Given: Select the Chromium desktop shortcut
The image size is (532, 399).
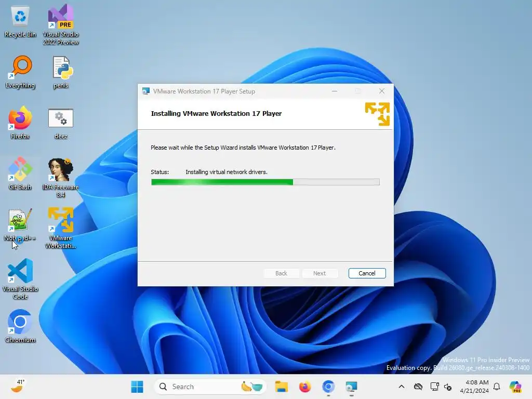Looking at the screenshot, I should click(20, 326).
